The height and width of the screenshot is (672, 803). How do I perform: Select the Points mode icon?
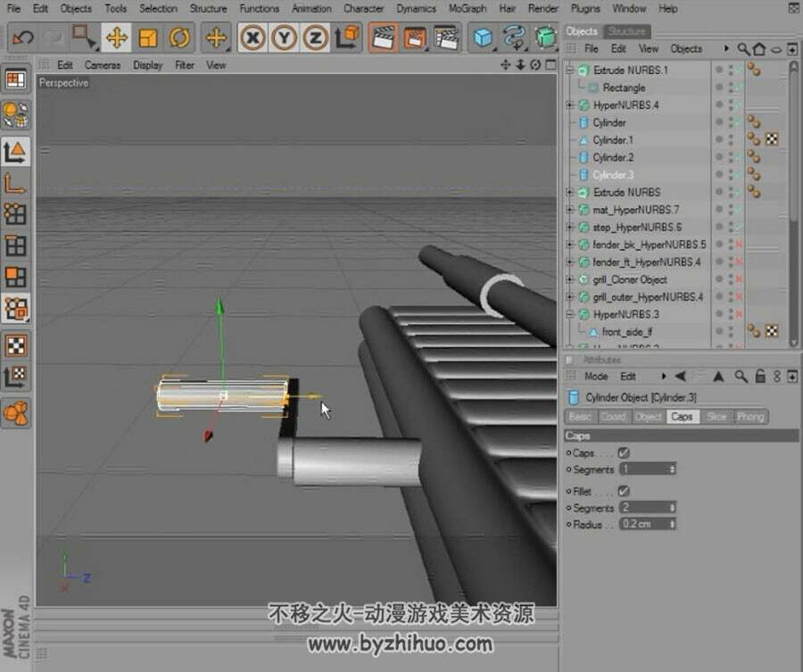click(x=15, y=214)
